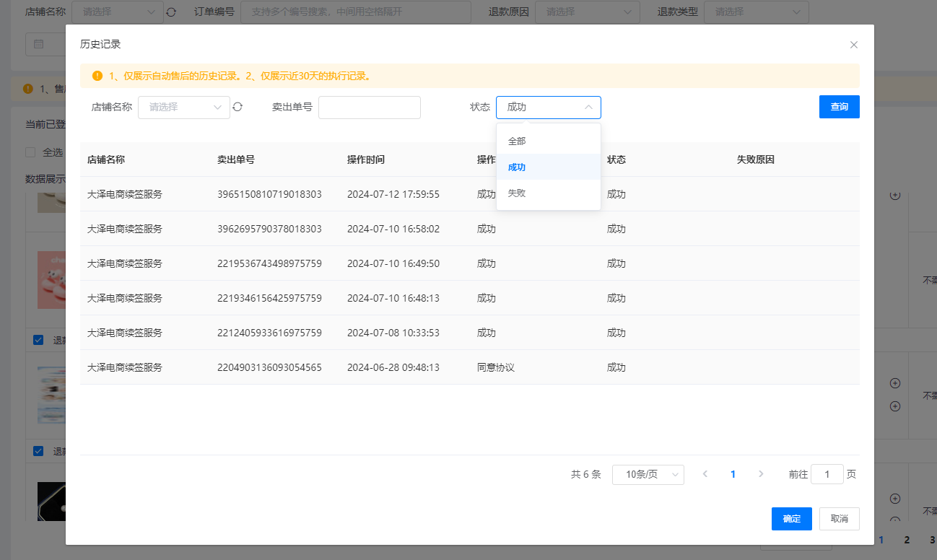The width and height of the screenshot is (937, 560).
Task: Focus the 卖出单号 input field
Action: [370, 107]
